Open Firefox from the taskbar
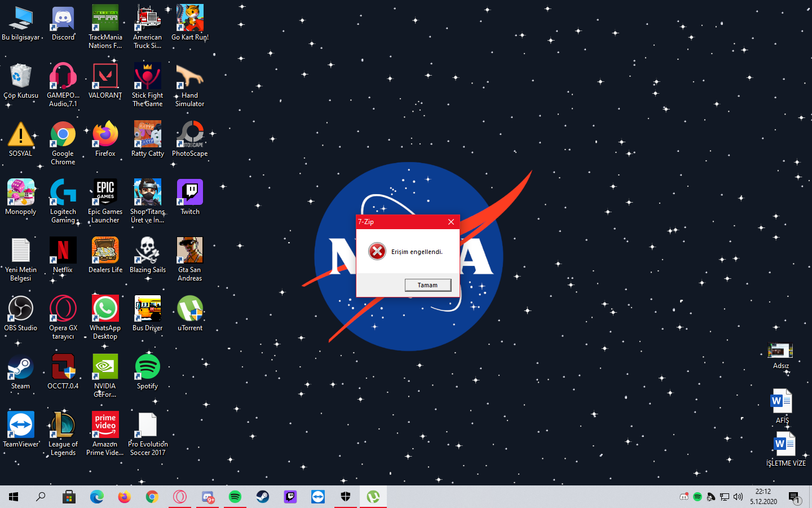The width and height of the screenshot is (812, 508). coord(124,497)
